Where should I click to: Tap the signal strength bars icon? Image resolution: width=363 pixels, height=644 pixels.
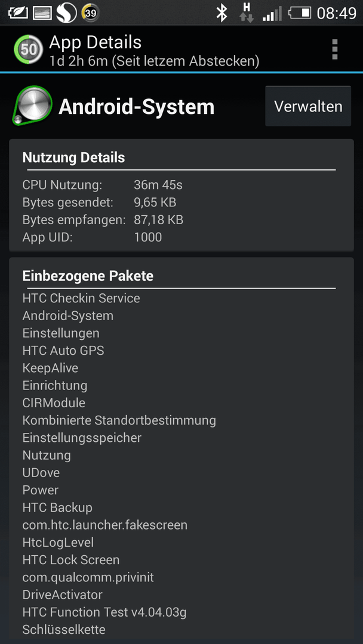click(272, 13)
